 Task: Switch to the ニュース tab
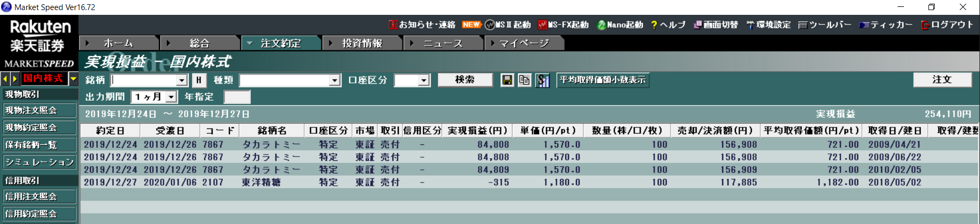tap(443, 44)
